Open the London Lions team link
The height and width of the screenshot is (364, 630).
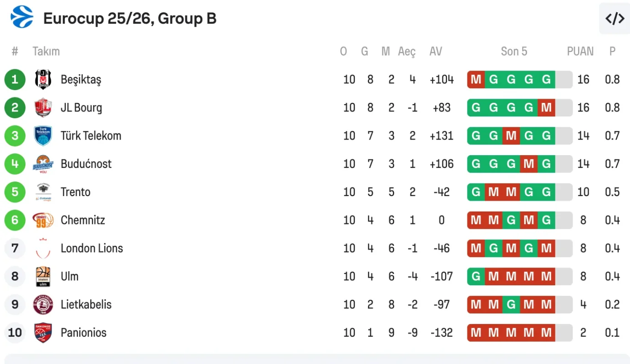pos(91,248)
